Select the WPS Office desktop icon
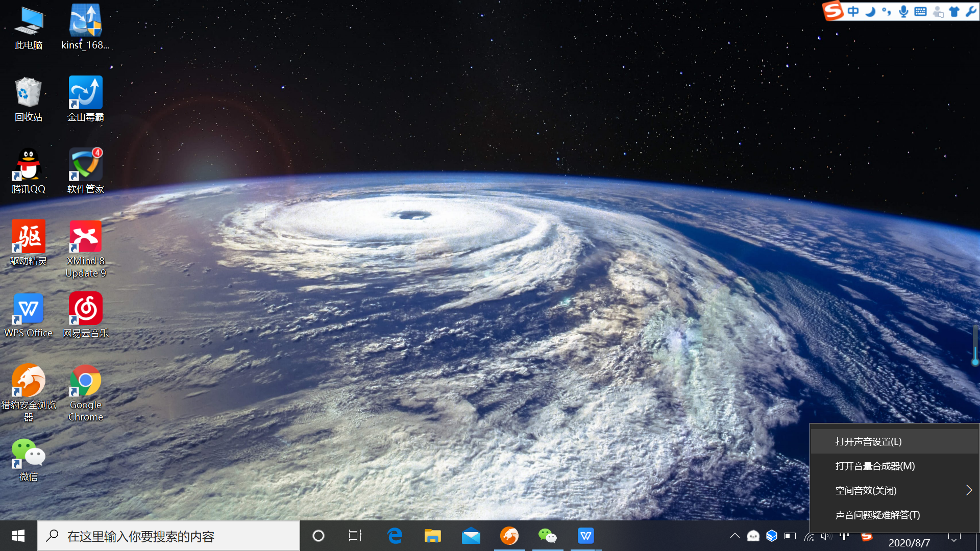The height and width of the screenshot is (551, 980). pos(29,315)
